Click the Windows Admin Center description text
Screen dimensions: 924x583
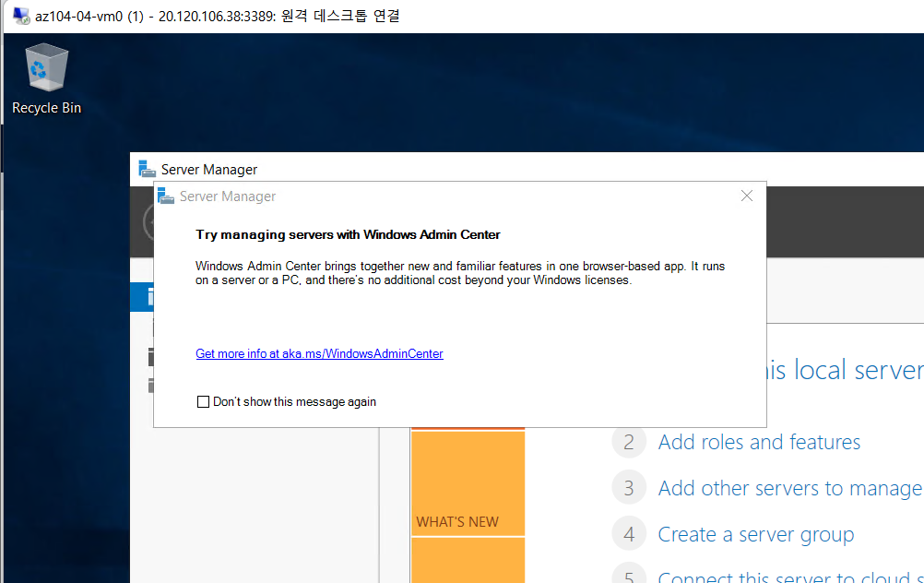point(460,273)
